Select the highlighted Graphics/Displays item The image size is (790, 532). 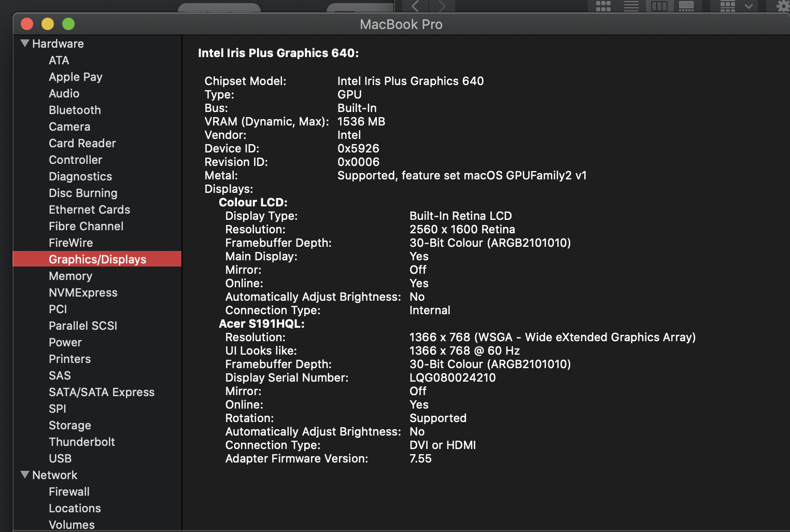point(97,259)
